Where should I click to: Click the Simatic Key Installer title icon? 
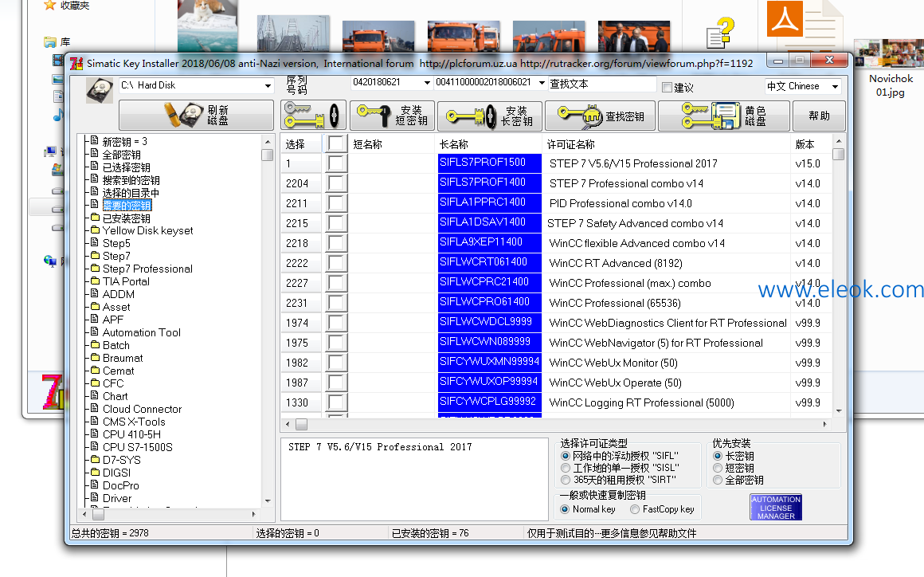tap(76, 63)
